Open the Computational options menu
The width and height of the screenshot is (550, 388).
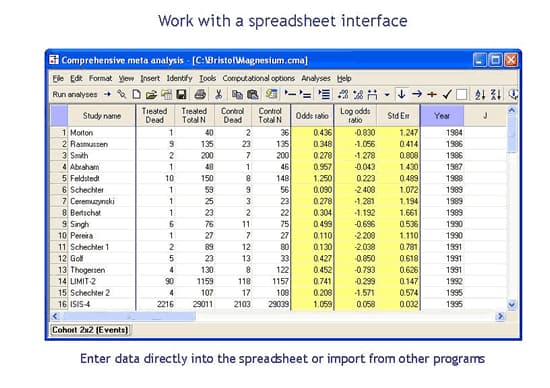coord(259,78)
